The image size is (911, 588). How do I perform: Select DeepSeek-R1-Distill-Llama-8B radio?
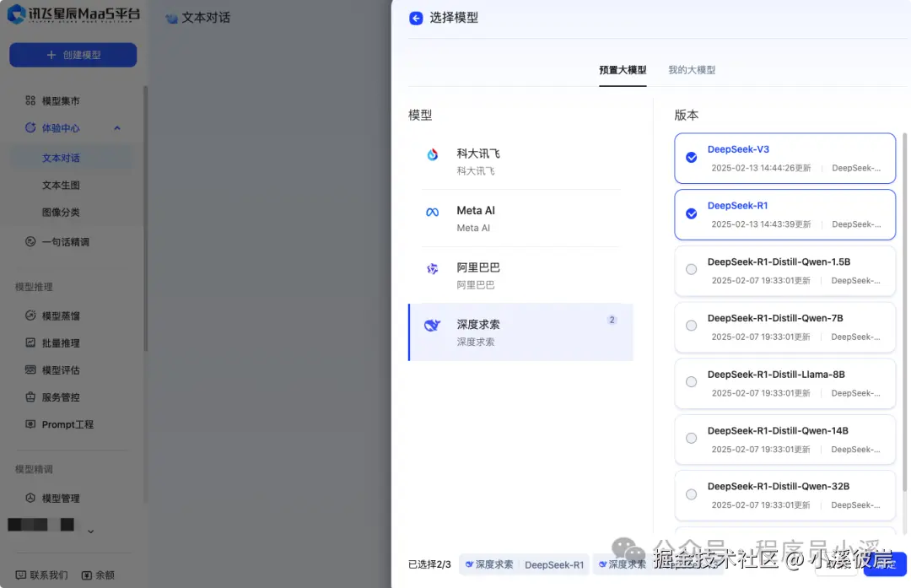(x=692, y=382)
